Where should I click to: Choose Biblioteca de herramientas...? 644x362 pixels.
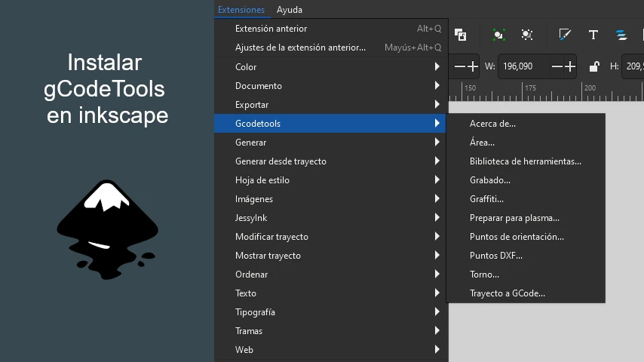tap(526, 161)
